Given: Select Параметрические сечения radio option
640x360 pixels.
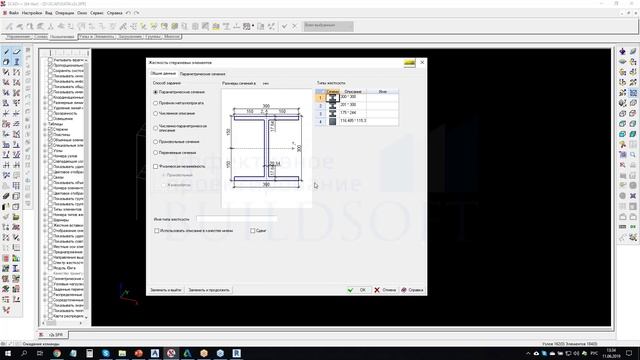Looking at the screenshot, I should pos(156,92).
